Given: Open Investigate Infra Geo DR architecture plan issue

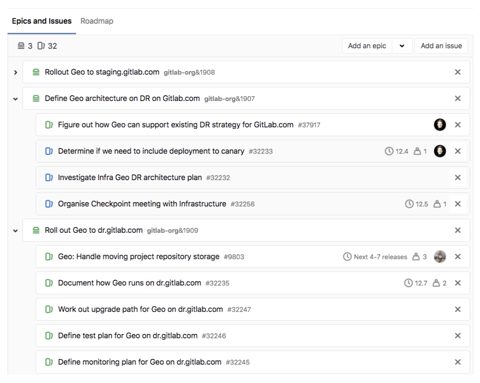Looking at the screenshot, I should (x=130, y=177).
